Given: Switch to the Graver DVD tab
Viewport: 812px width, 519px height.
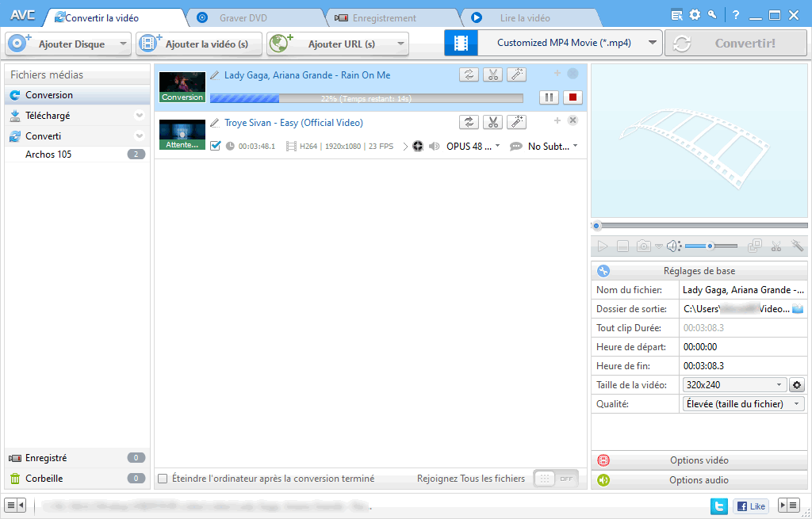Looking at the screenshot, I should pyautogui.click(x=255, y=18).
